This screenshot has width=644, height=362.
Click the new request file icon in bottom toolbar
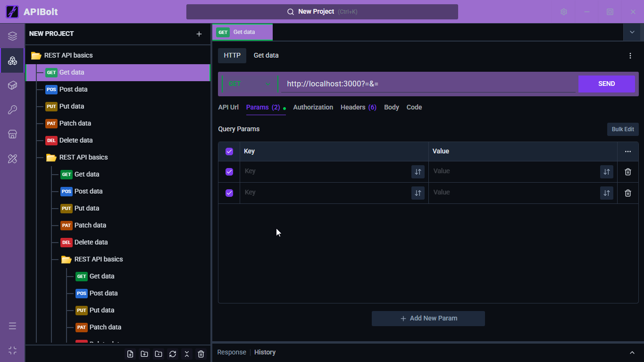pos(130,354)
